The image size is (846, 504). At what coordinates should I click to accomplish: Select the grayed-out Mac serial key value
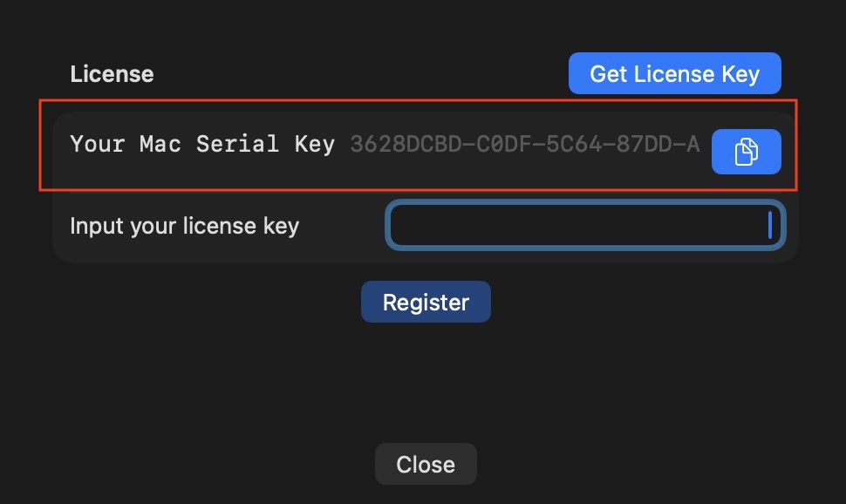pos(524,145)
